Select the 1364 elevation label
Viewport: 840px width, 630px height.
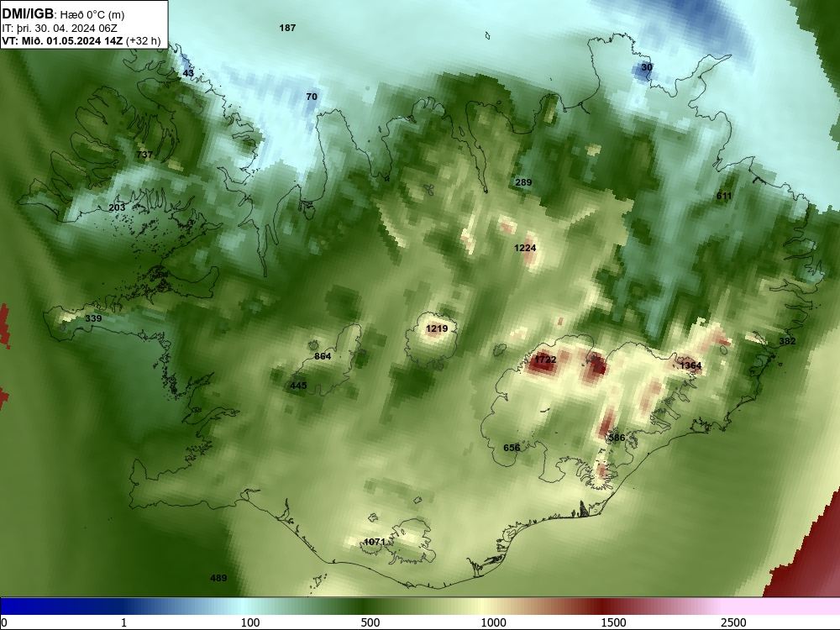coord(690,365)
